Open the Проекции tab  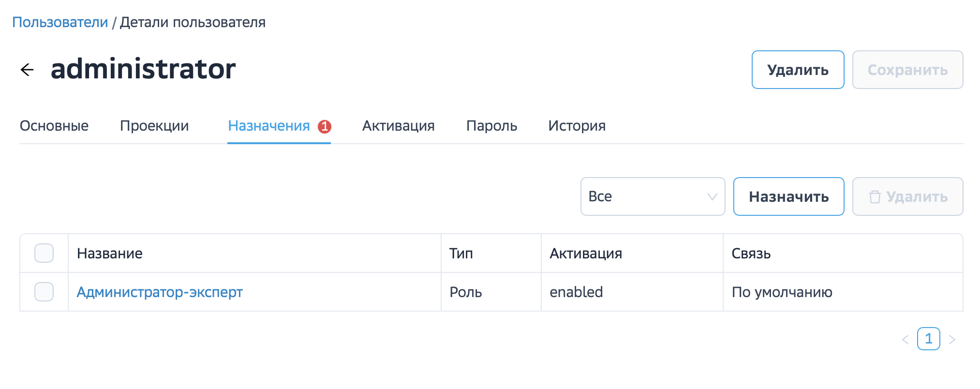pos(154,126)
